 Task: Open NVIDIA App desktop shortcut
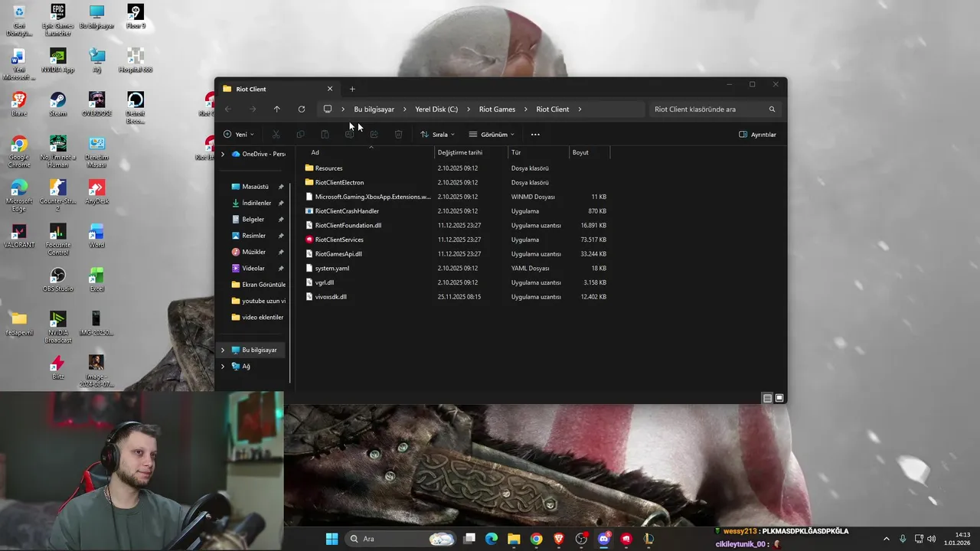pyautogui.click(x=57, y=60)
